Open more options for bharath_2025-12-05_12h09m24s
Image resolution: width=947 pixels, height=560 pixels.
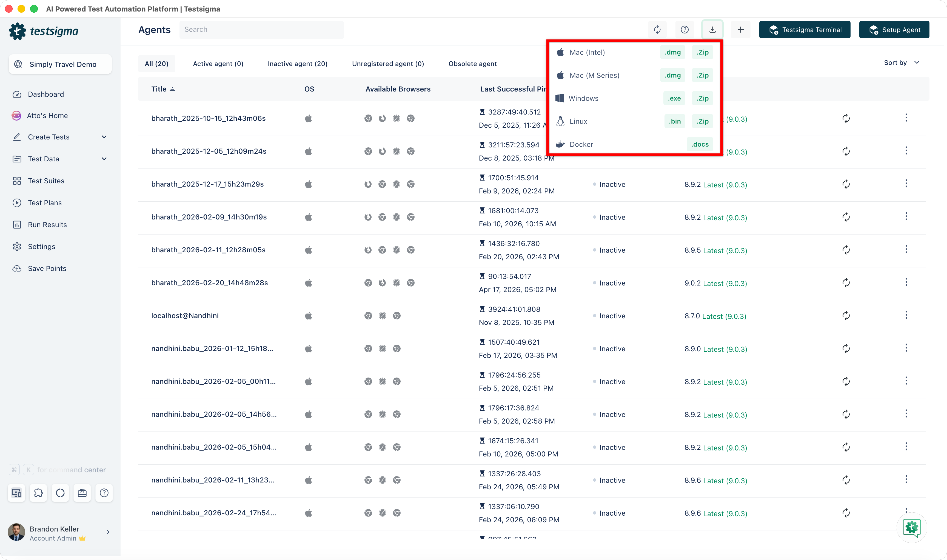[x=906, y=151]
